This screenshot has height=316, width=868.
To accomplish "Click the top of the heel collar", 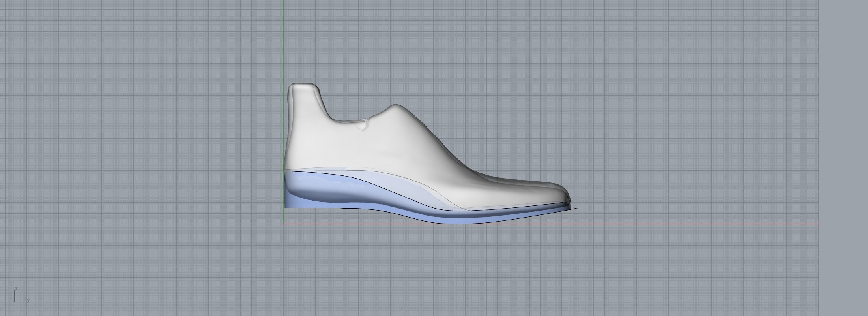I will (303, 84).
